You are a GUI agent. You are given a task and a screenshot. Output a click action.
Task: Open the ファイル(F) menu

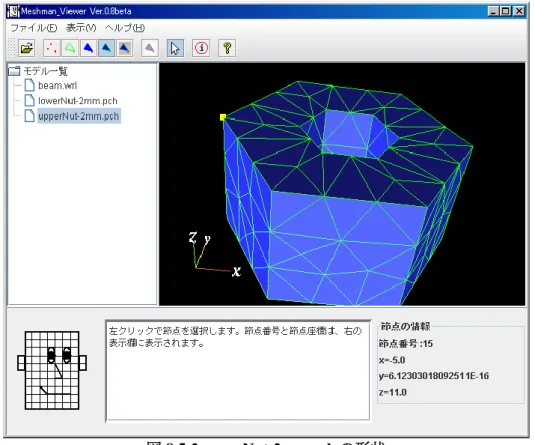click(34, 28)
